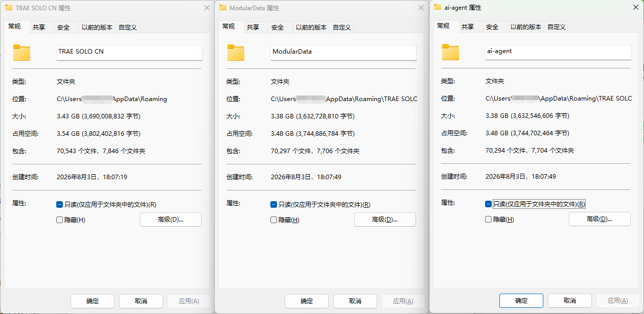Viewport: 644px width, 314px height.
Task: Click large folder icon beside ai-agent name
Action: point(451,53)
